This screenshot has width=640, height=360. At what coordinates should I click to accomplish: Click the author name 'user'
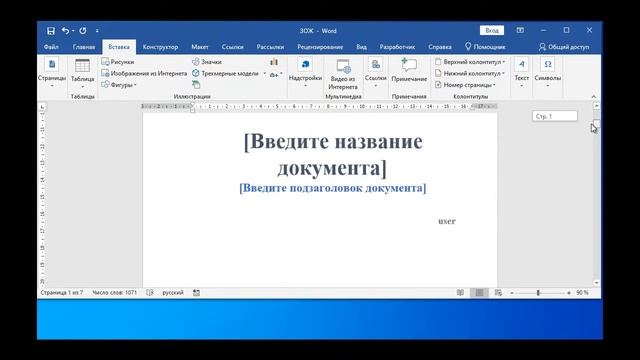point(447,221)
